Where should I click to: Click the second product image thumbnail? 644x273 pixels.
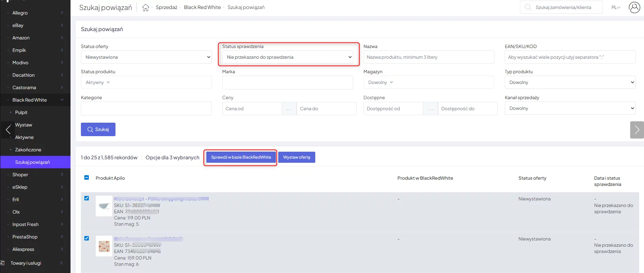pos(104,246)
